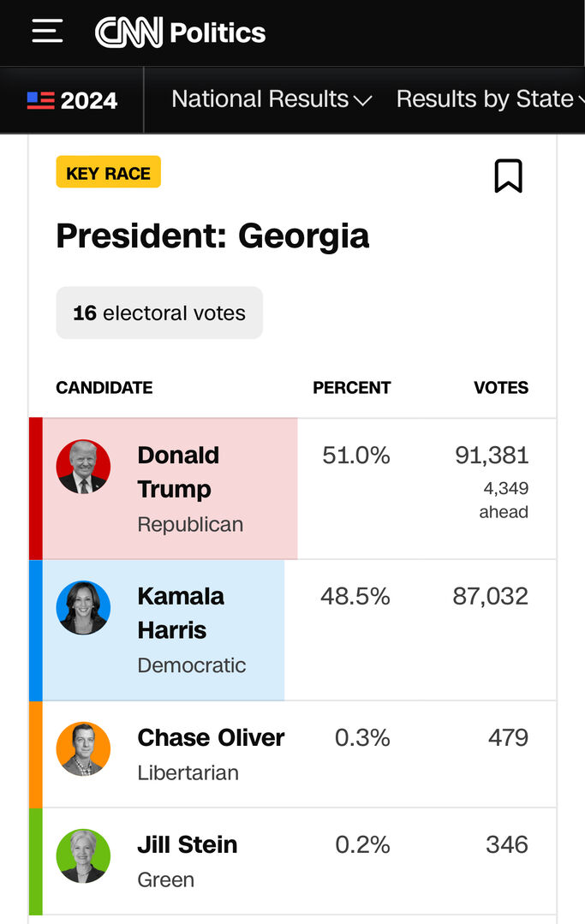Click the PERCENT column header
585x924 pixels.
pyautogui.click(x=351, y=388)
